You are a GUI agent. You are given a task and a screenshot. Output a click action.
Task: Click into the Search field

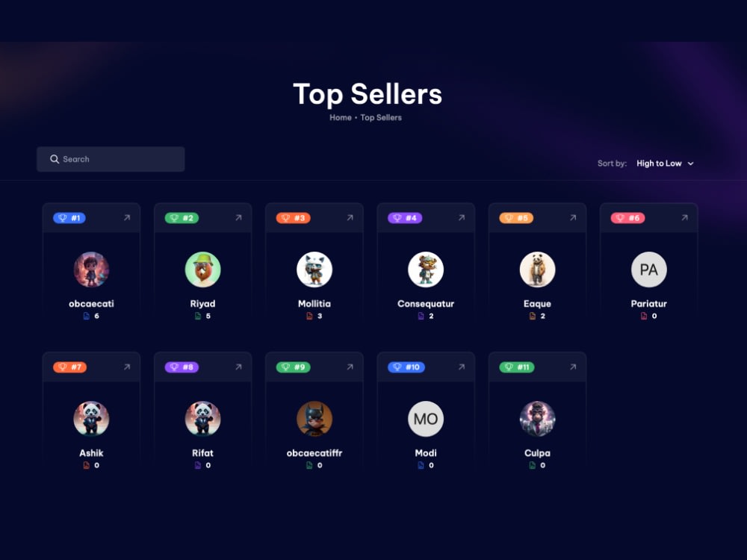[x=111, y=159]
